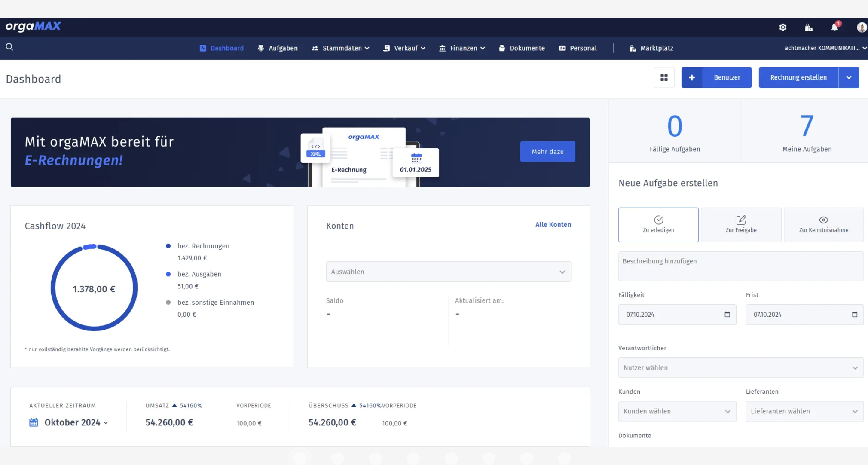Expand the Stammdaten menu
This screenshot has height=465, width=868.
click(340, 48)
